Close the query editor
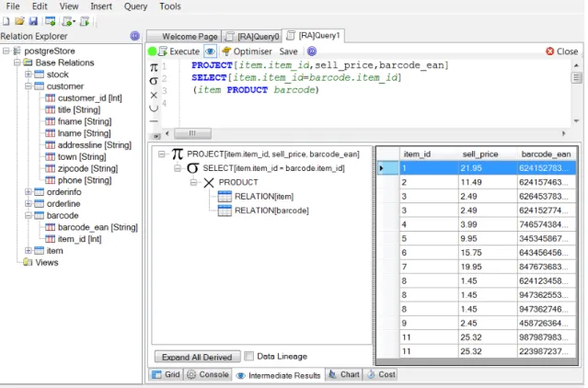This screenshot has width=588, height=388. (x=561, y=51)
